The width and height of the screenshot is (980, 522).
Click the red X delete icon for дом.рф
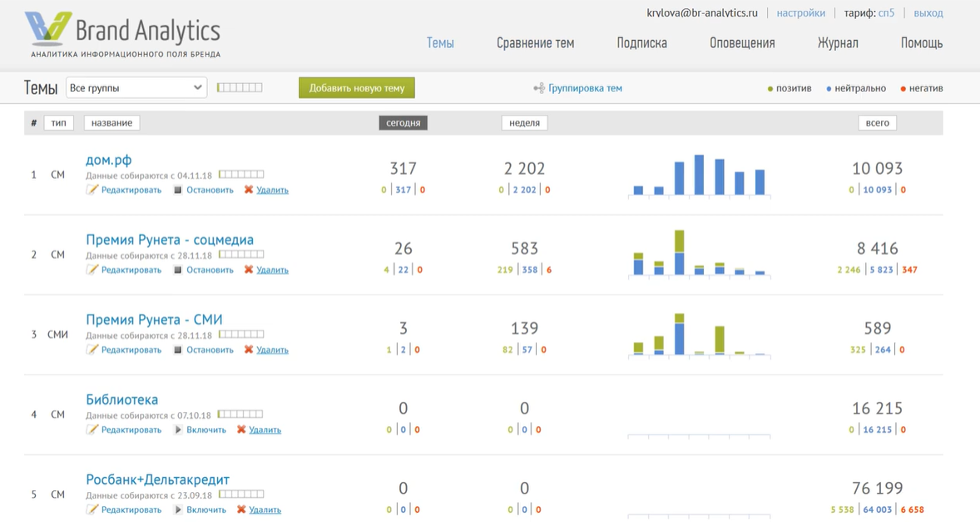(x=248, y=190)
